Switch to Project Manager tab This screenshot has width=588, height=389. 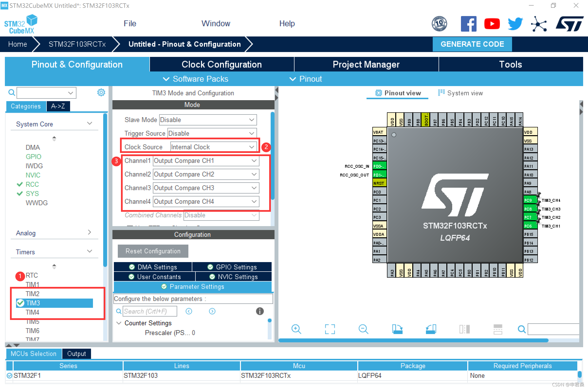(366, 64)
